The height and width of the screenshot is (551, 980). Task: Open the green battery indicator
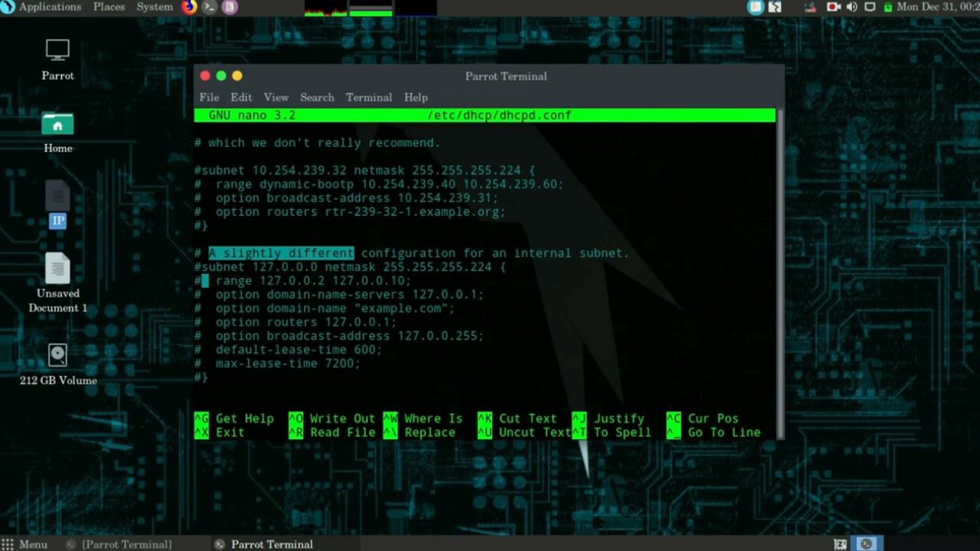(x=888, y=7)
